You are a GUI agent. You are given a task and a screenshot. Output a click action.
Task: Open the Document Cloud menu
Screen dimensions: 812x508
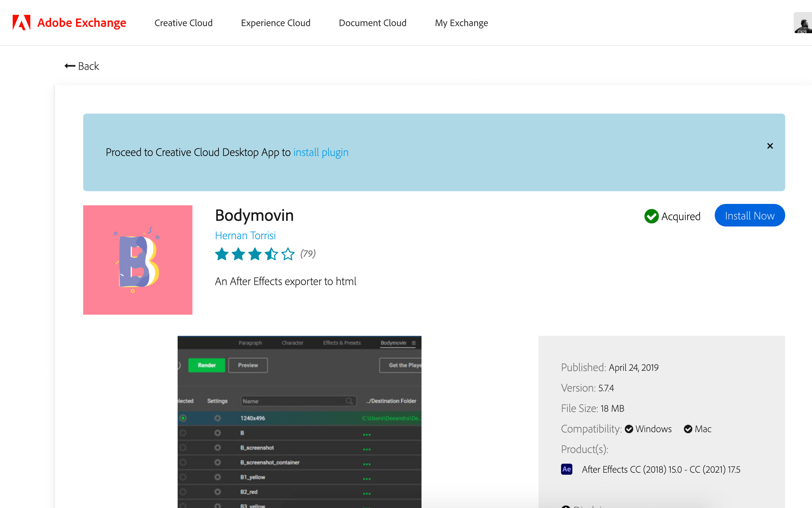373,23
